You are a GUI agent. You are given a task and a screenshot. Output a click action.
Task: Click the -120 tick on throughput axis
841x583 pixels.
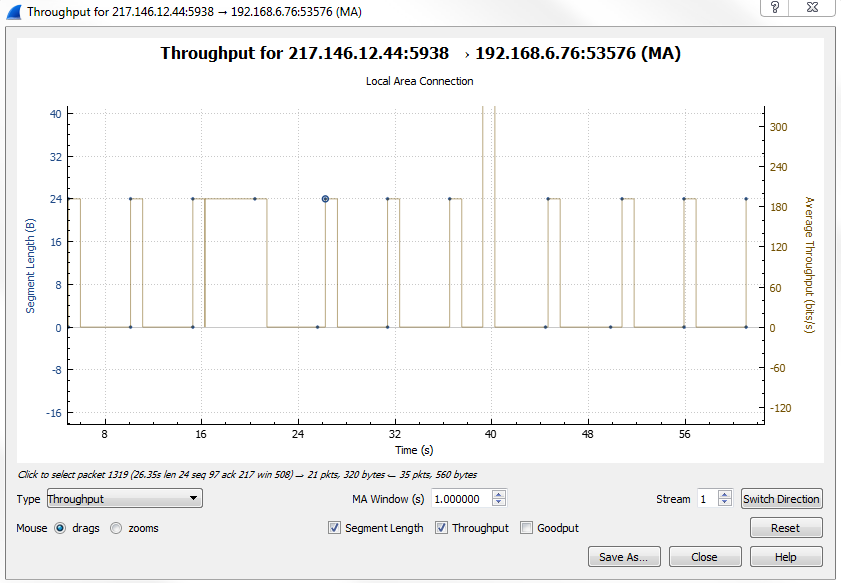(780, 408)
